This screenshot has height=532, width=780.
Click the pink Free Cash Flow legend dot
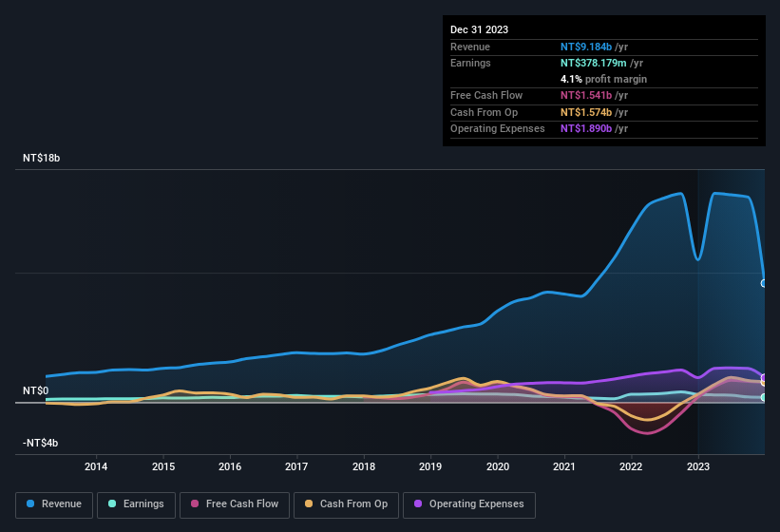click(x=196, y=503)
